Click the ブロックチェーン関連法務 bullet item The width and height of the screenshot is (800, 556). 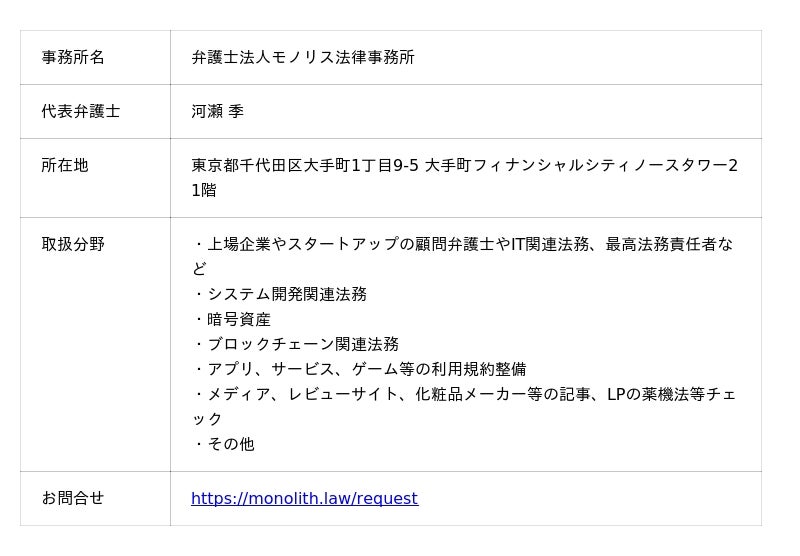(x=303, y=344)
